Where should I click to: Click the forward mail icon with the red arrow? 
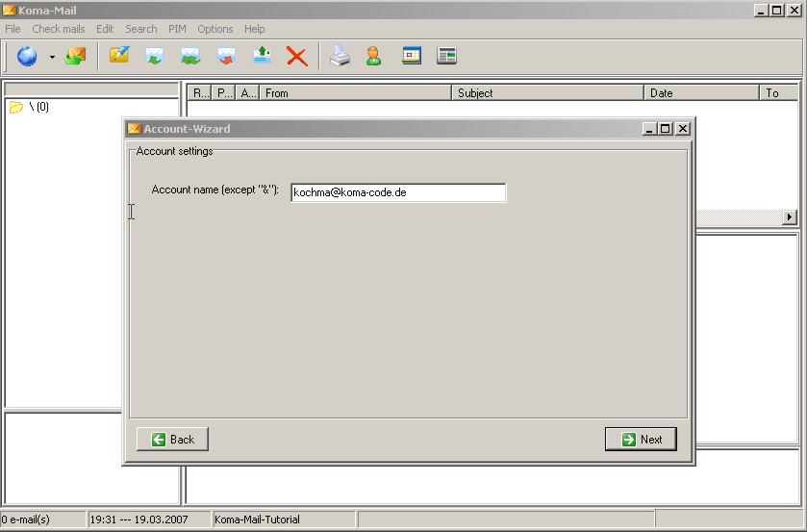[226, 56]
